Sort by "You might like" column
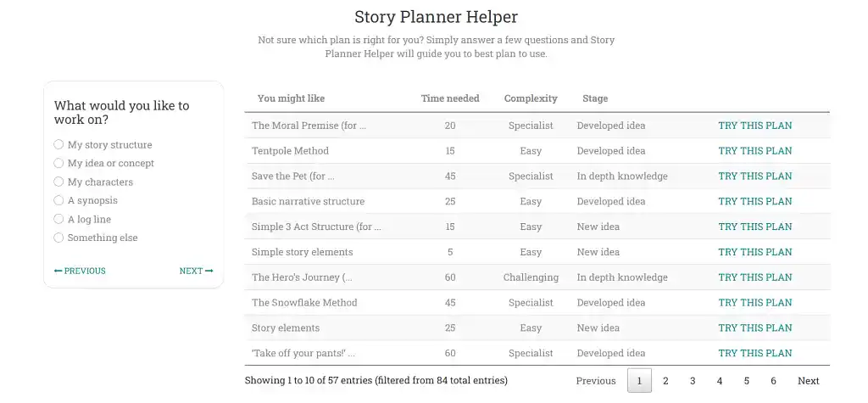Screen dimensions: 868x403 [291, 98]
